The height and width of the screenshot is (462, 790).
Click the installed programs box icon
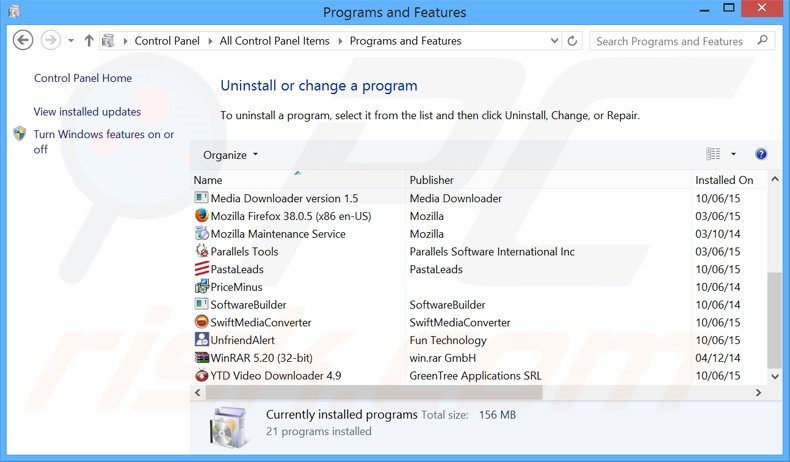[x=229, y=427]
